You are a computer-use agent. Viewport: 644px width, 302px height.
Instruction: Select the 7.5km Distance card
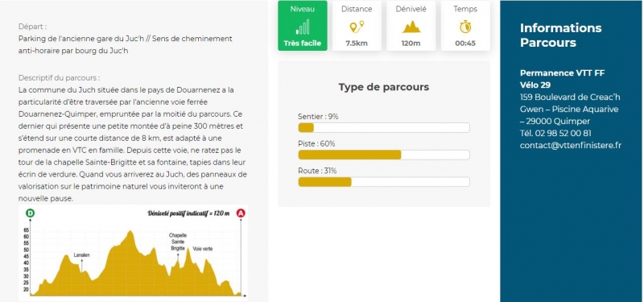click(x=357, y=26)
